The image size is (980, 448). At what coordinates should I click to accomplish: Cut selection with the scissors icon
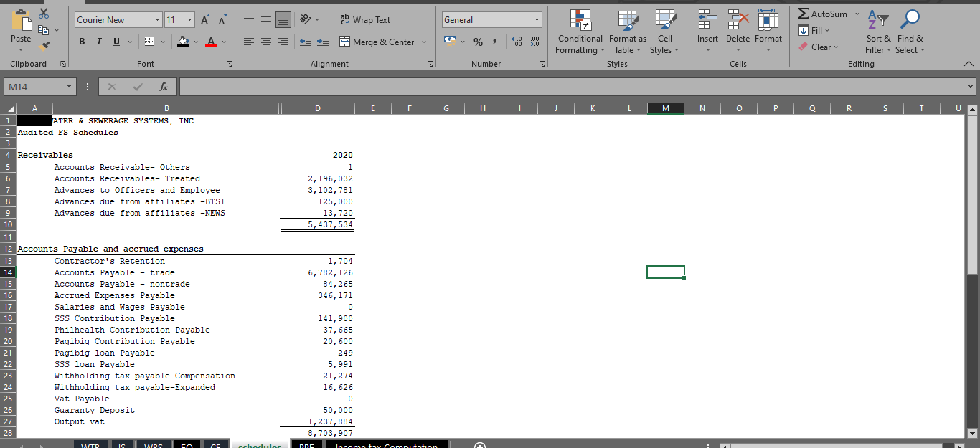(44, 14)
